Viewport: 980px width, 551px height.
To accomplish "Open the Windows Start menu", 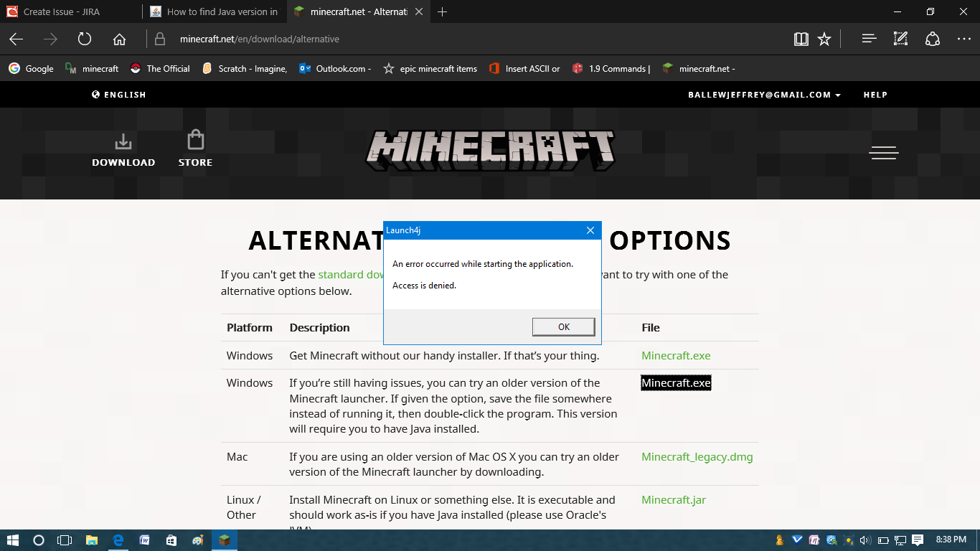I will [12, 540].
